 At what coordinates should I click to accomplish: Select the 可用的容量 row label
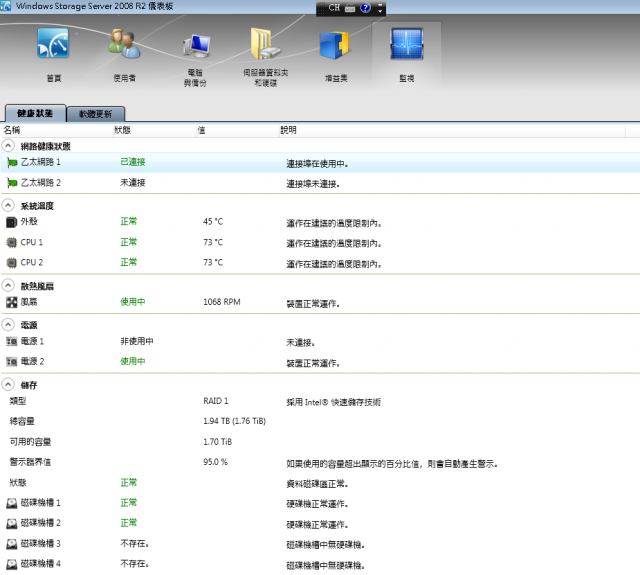point(30,442)
